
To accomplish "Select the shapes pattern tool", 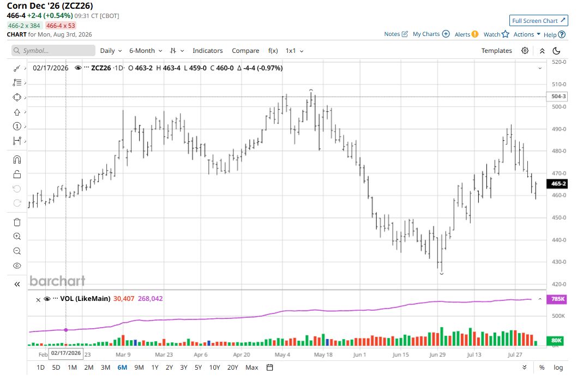I will point(17,98).
